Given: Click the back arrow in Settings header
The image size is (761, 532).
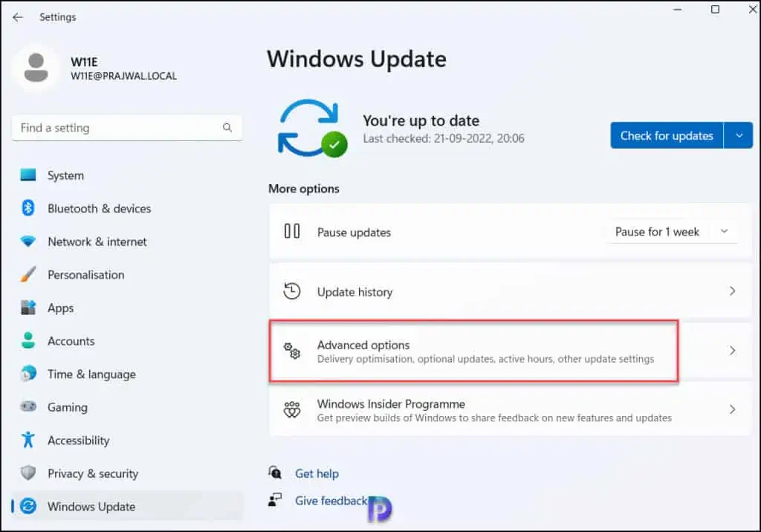Looking at the screenshot, I should coord(18,18).
